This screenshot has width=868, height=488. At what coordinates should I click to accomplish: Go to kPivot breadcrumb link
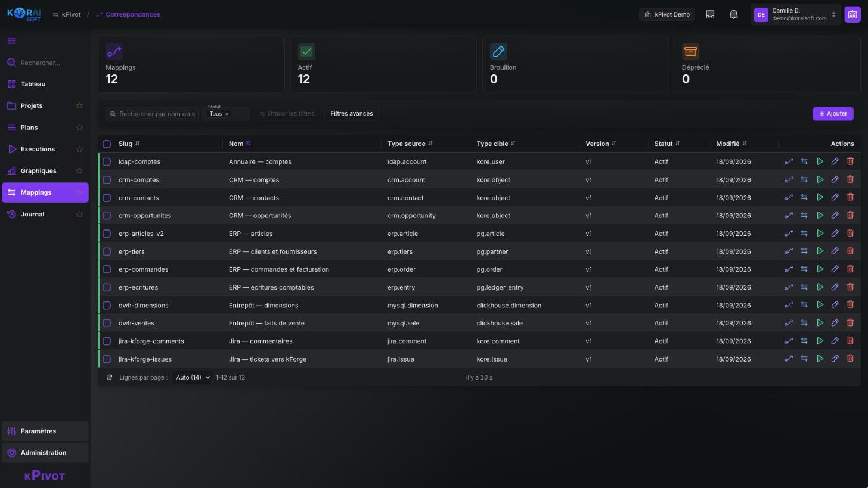coord(67,14)
